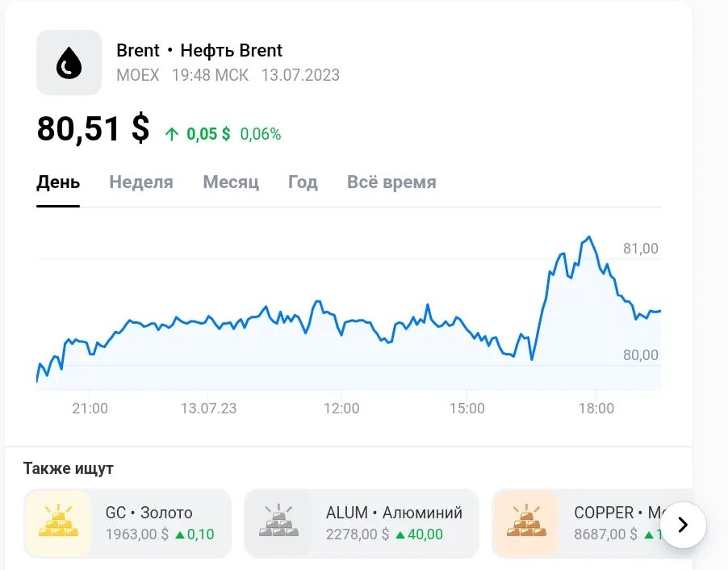Click the chart peak near 18:00
The image size is (728, 570).
pos(588,237)
